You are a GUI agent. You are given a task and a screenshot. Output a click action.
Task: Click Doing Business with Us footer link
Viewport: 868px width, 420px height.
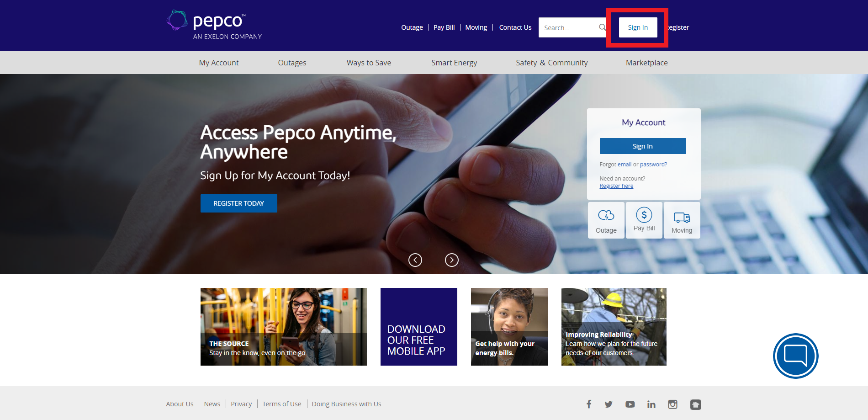[346, 404]
